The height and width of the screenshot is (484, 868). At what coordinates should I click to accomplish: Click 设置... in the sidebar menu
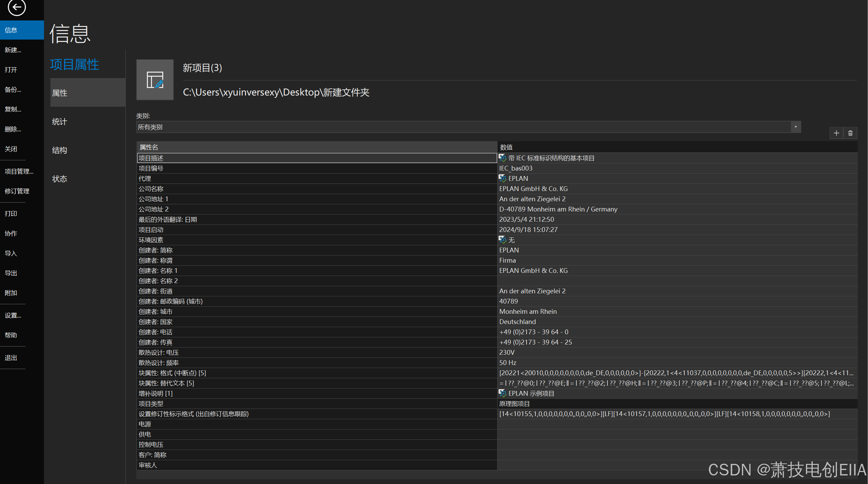click(x=13, y=316)
